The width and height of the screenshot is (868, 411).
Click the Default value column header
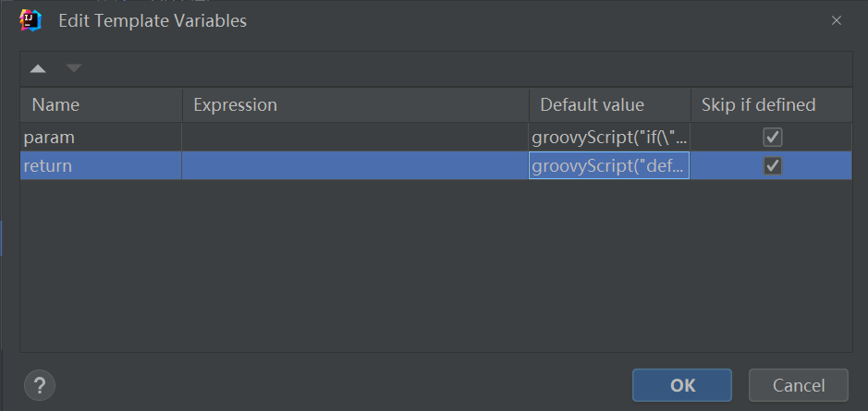(x=609, y=104)
